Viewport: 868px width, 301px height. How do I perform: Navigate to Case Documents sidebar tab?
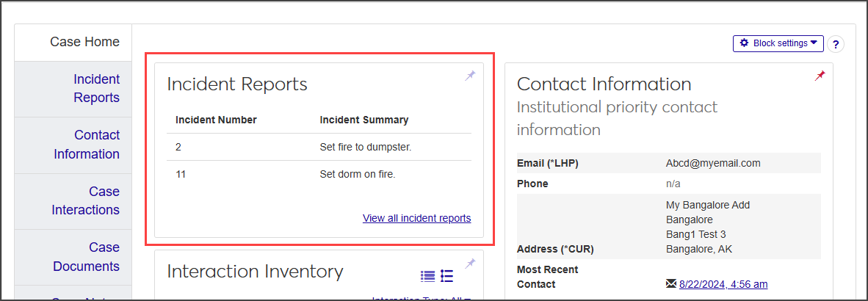[x=86, y=257]
